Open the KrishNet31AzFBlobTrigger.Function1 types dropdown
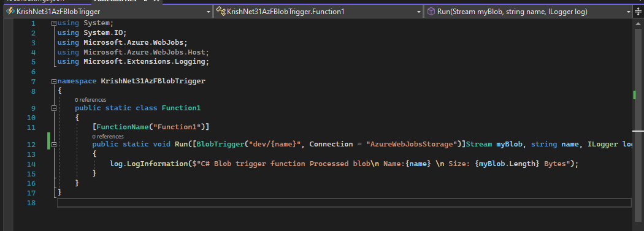 (318, 12)
